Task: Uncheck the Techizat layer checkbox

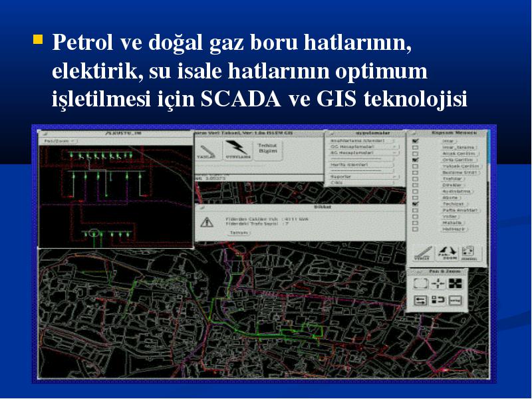Action: [x=415, y=204]
